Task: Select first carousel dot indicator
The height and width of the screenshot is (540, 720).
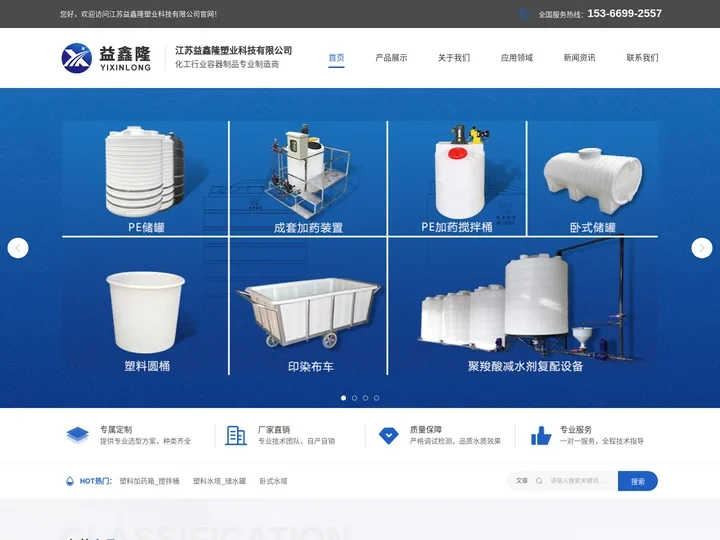Action: pos(343,398)
